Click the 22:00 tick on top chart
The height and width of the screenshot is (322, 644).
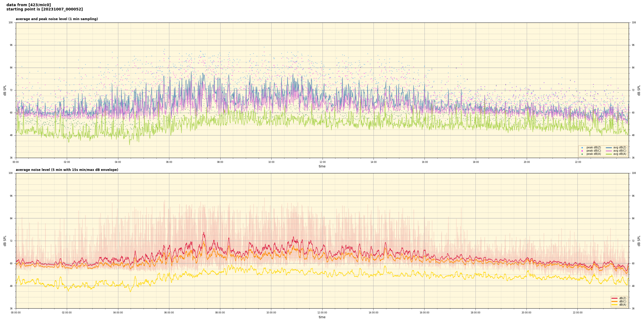[578, 162]
